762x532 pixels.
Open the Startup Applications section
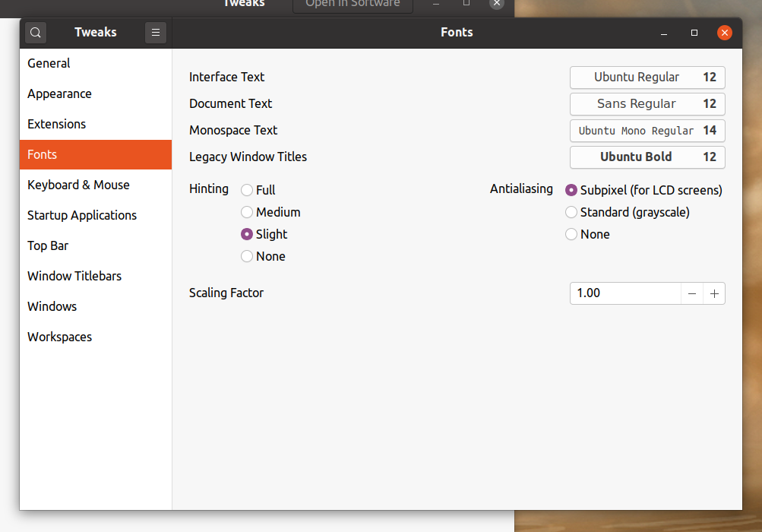pyautogui.click(x=82, y=215)
